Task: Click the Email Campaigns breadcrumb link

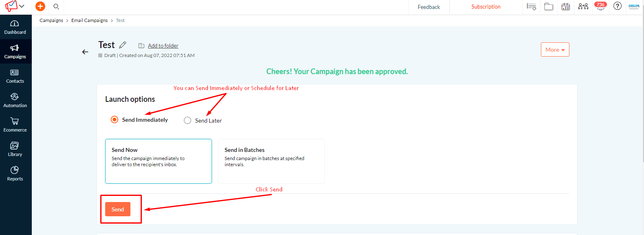Action: click(x=89, y=20)
